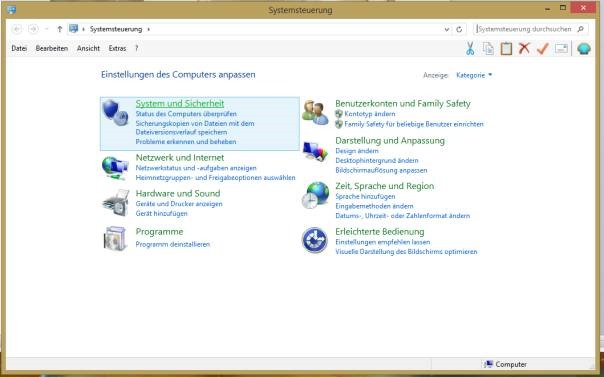Go up one level with up arrow

(x=59, y=29)
